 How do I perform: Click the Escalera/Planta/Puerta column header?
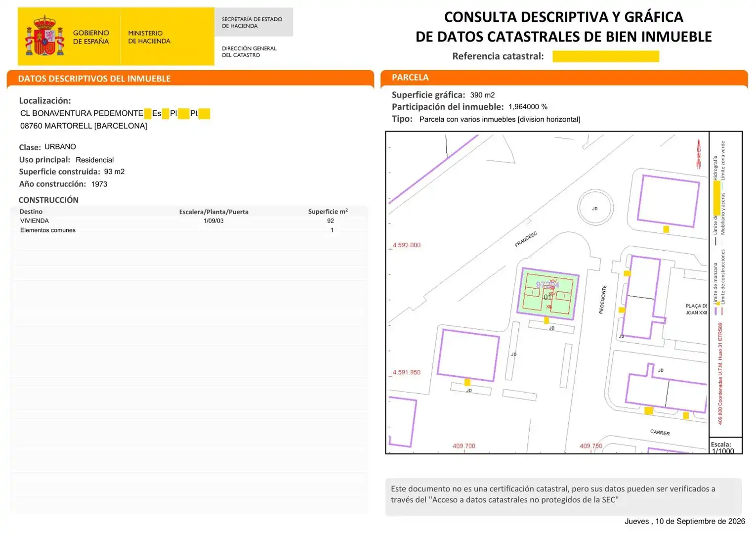pyautogui.click(x=213, y=212)
